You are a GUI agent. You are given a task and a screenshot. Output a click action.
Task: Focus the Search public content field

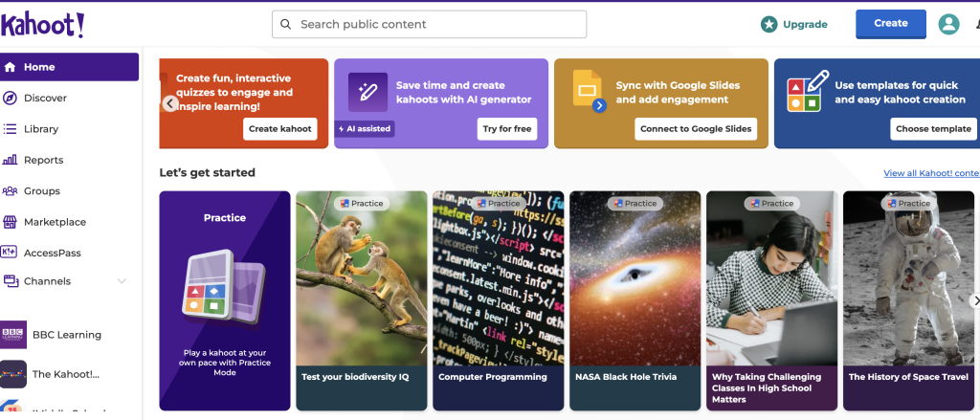tap(429, 24)
